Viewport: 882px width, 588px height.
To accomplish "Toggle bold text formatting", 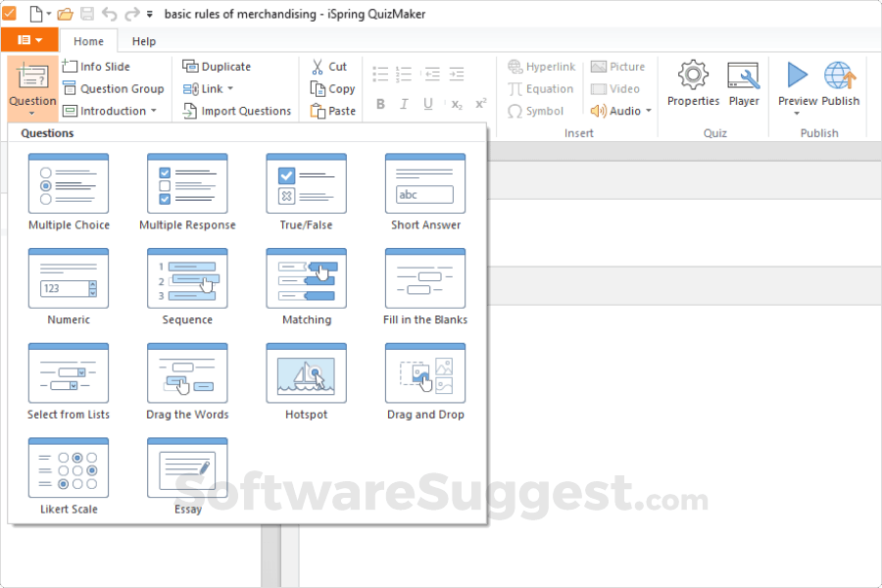I will tap(380, 103).
